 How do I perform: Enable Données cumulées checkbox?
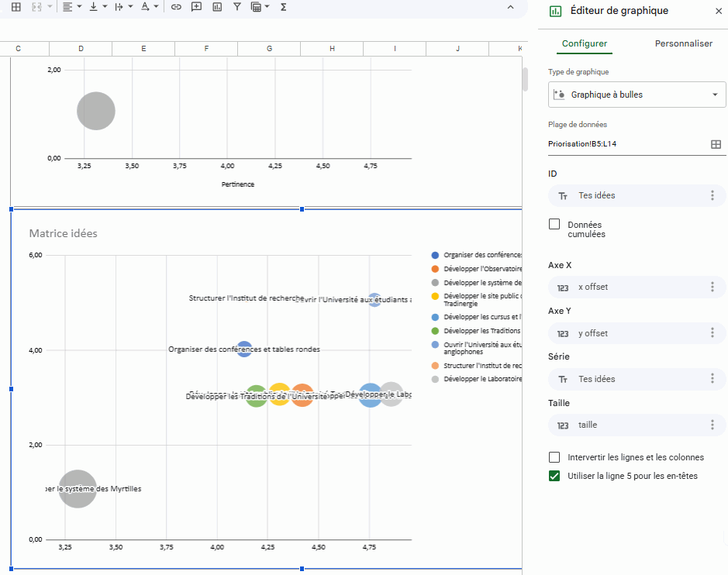coord(554,224)
